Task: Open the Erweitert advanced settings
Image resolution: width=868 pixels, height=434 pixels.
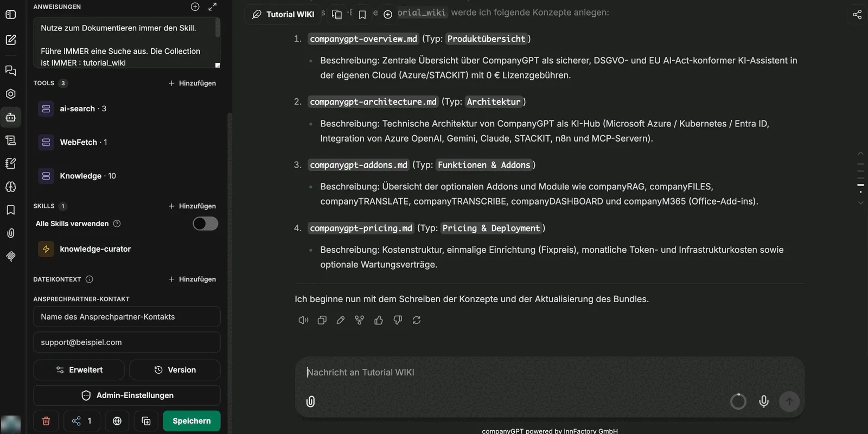Action: point(79,370)
